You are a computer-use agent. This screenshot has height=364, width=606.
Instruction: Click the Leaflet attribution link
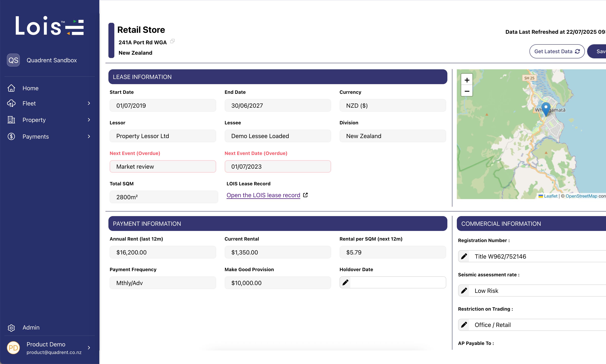pos(550,196)
